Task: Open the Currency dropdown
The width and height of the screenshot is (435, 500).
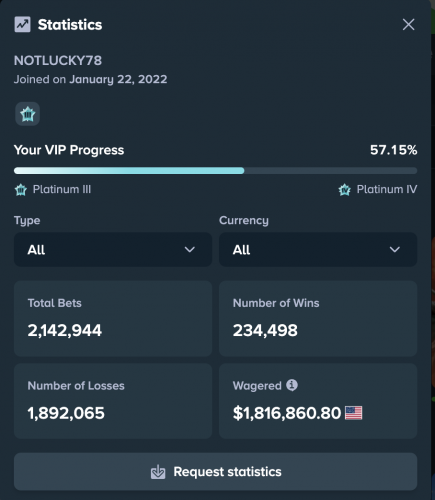Action: click(x=318, y=249)
